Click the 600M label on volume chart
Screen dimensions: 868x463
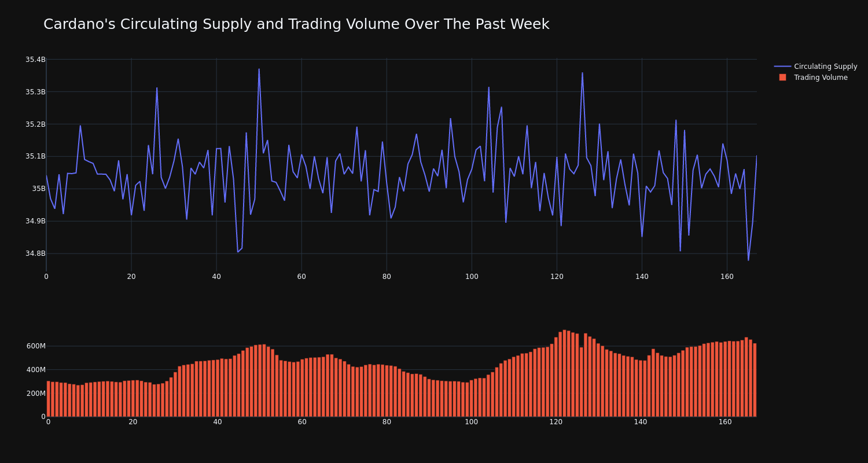pyautogui.click(x=36, y=346)
